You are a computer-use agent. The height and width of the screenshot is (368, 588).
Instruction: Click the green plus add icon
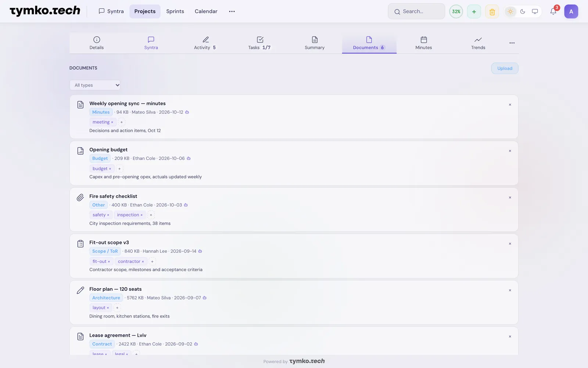(x=474, y=11)
